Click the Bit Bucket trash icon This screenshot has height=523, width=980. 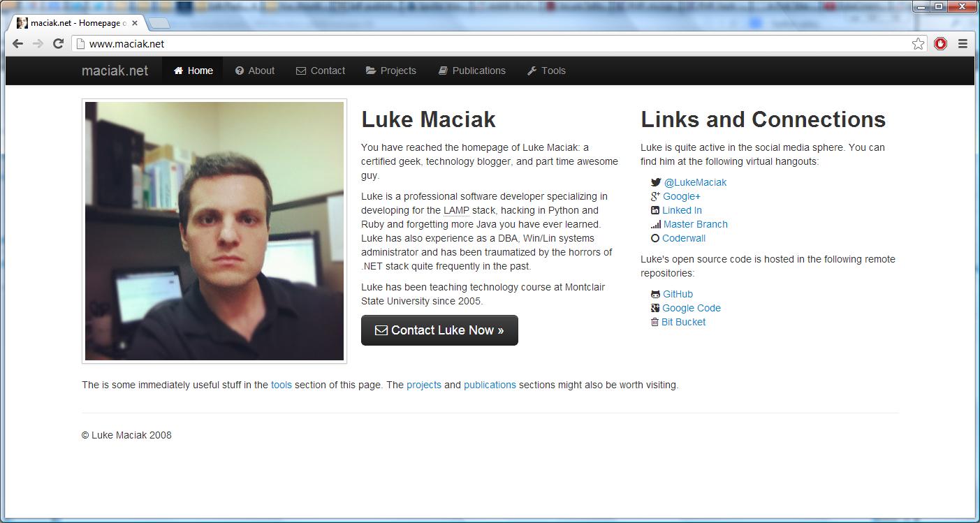[x=654, y=322]
